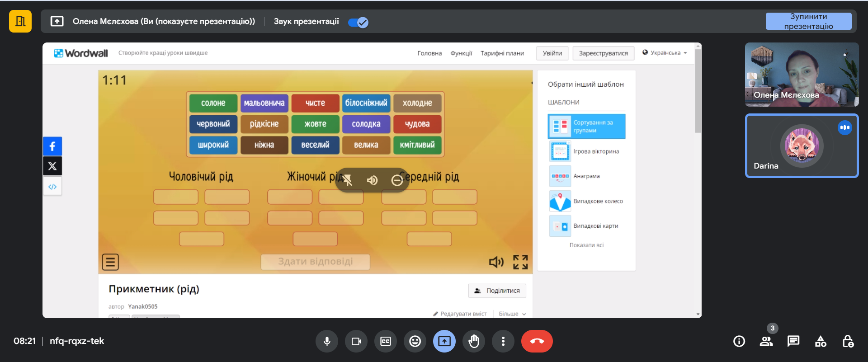Open the activities shapes icon
The image size is (868, 362).
[x=821, y=341]
